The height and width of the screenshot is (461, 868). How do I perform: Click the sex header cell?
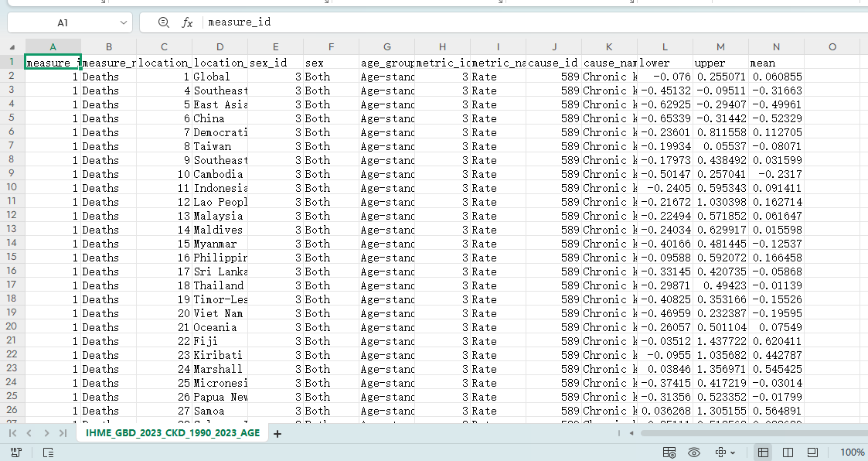(331, 63)
